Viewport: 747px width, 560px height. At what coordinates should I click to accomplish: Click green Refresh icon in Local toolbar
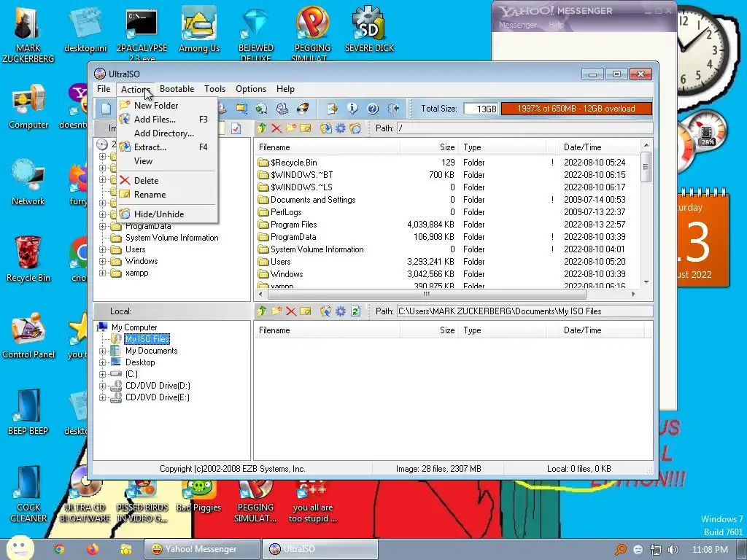[355, 311]
